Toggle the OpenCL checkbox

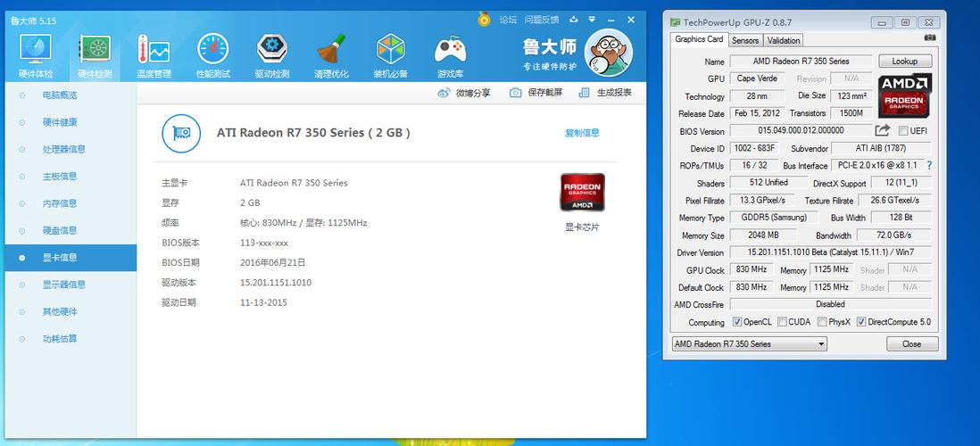[737, 322]
